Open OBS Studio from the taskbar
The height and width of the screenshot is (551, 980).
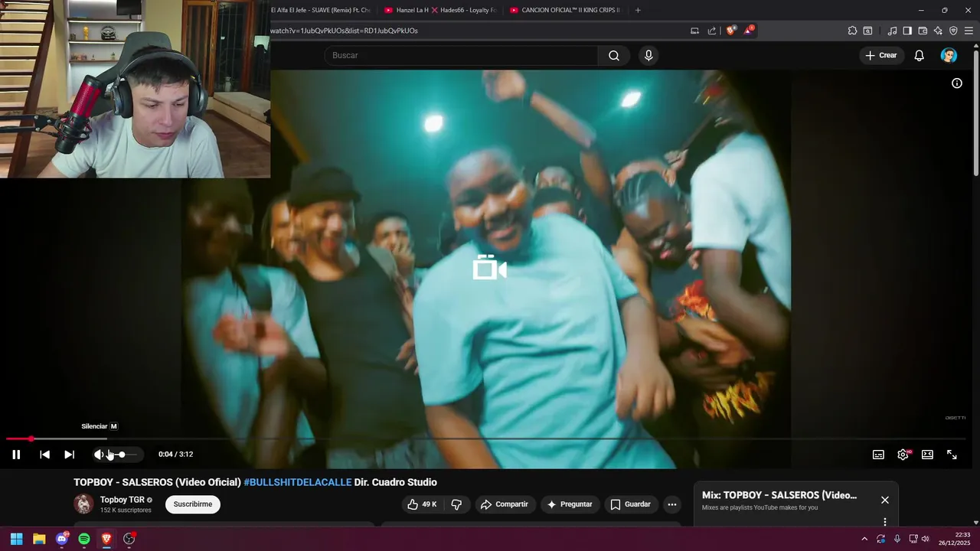coord(129,539)
